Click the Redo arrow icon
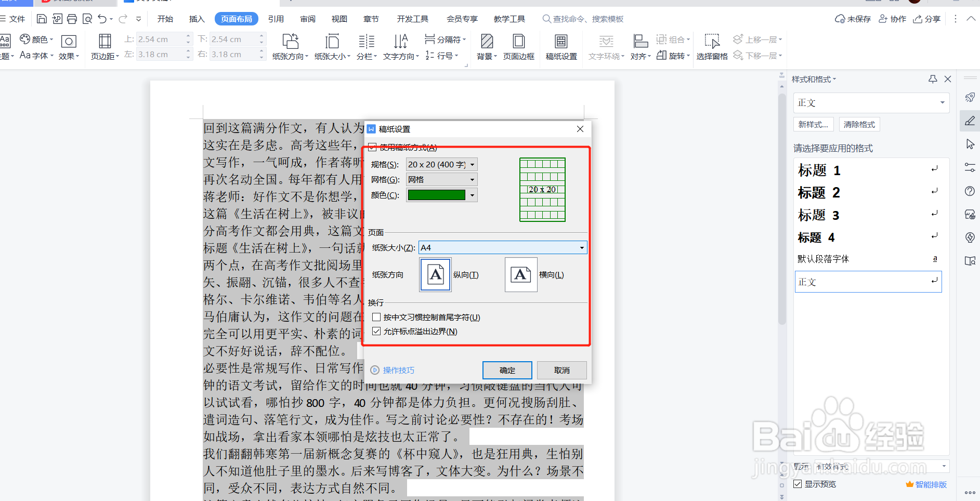This screenshot has width=980, height=501. (x=123, y=19)
